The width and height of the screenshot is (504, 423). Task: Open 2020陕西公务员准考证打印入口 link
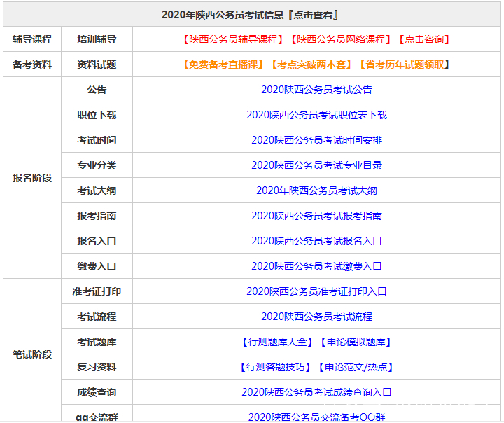click(x=316, y=291)
